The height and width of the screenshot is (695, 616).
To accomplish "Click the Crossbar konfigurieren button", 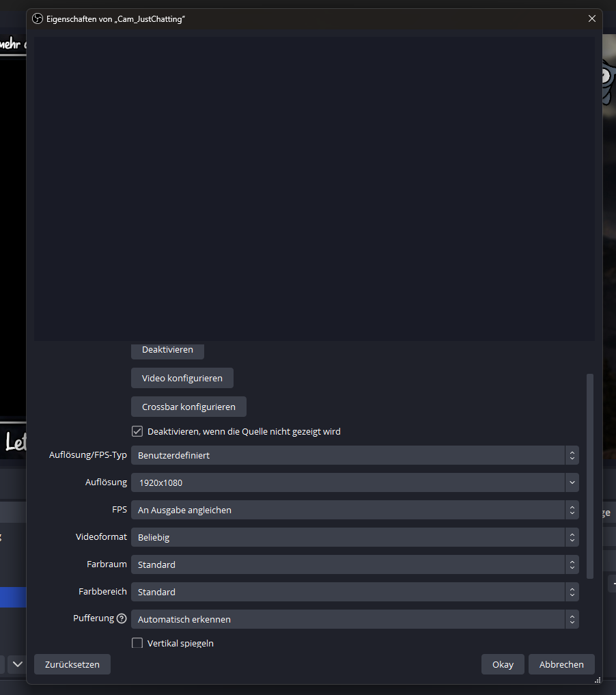I will tap(188, 407).
